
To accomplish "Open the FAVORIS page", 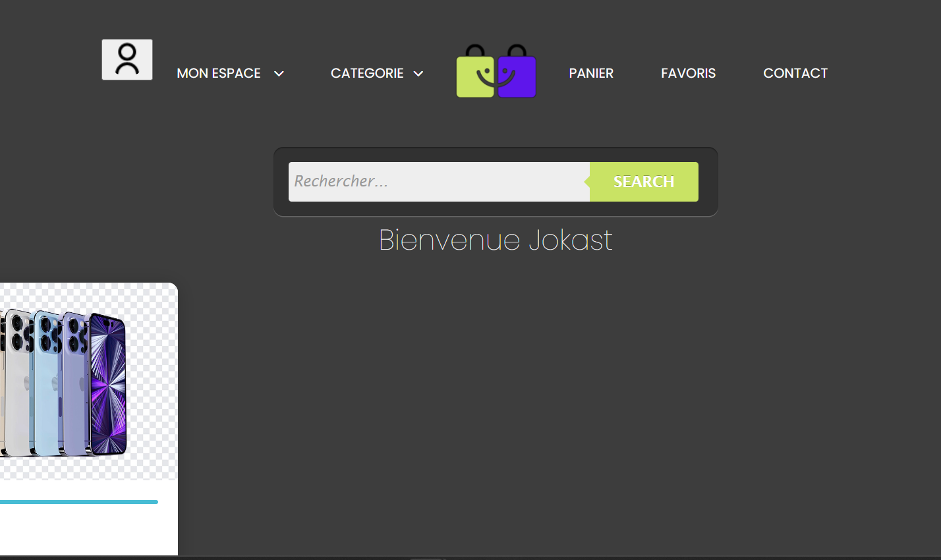I will 688,73.
